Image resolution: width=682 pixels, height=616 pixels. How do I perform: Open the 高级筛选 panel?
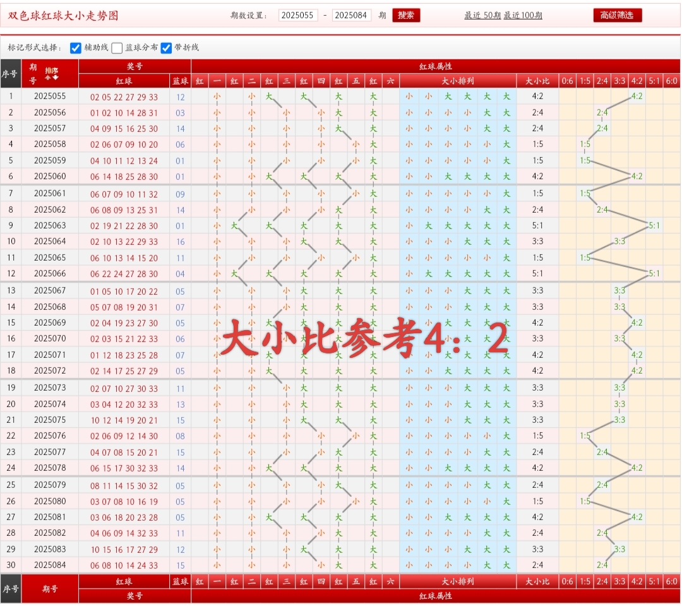(x=617, y=15)
